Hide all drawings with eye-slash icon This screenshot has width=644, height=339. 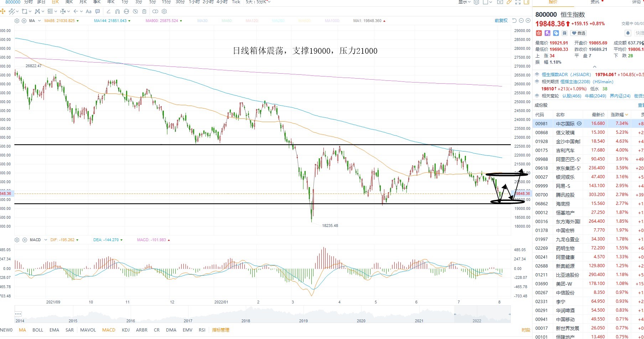[x=135, y=11]
